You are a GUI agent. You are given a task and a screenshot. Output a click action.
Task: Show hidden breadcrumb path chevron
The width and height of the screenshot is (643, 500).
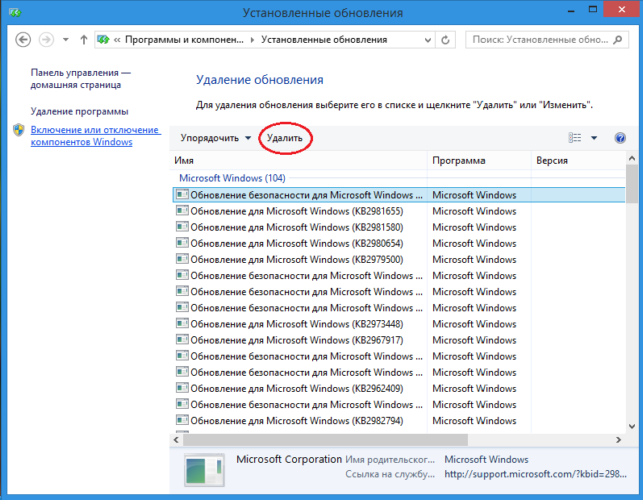pos(117,40)
